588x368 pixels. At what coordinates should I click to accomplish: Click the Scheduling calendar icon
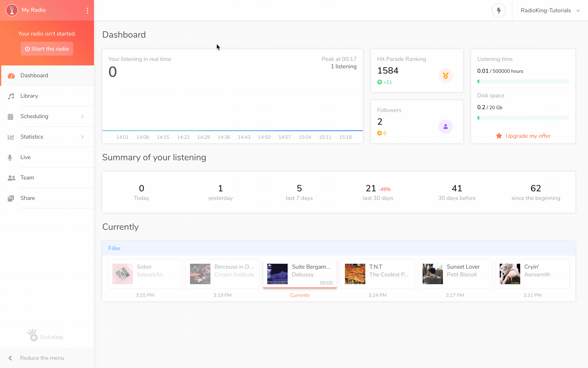pos(10,117)
